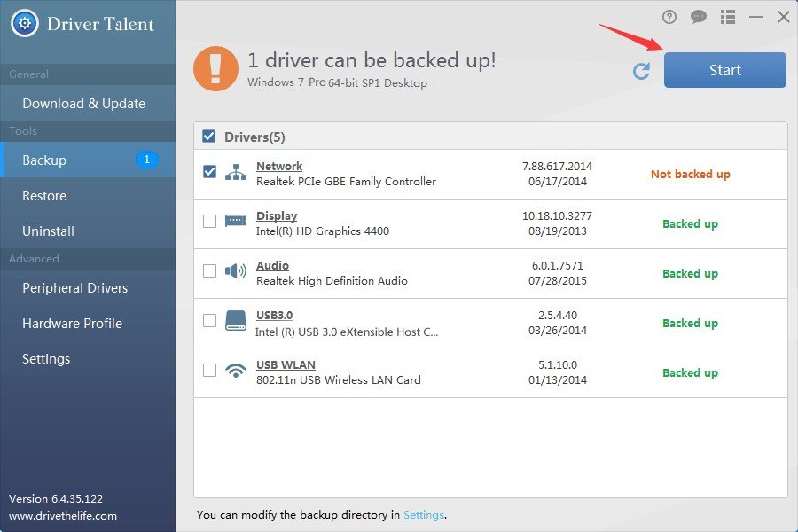Minimize the Driver Talent window

tap(756, 18)
